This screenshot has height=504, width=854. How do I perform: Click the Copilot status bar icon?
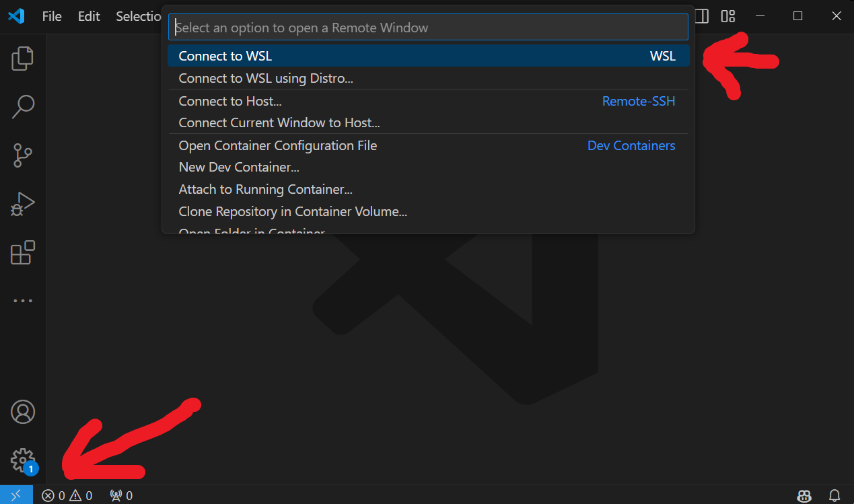(804, 495)
